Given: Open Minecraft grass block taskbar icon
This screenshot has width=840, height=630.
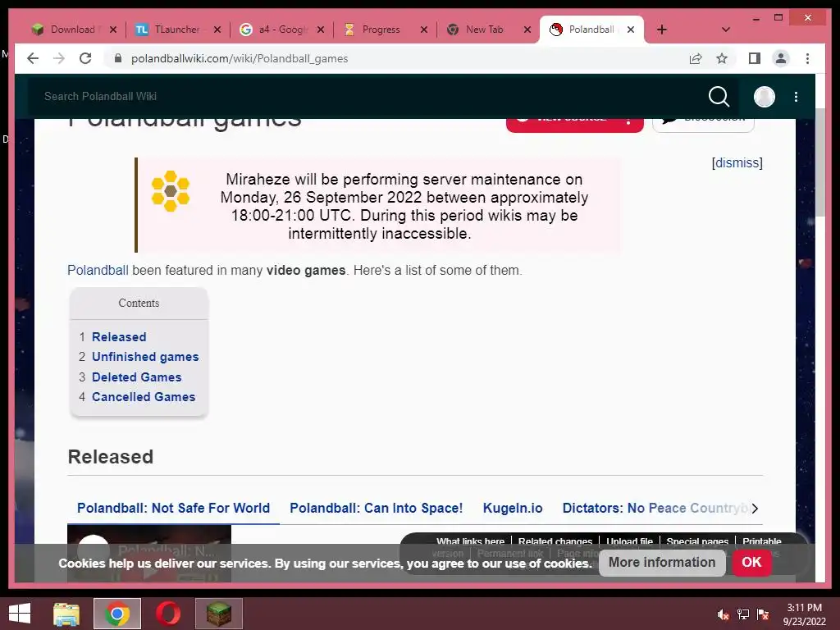Looking at the screenshot, I should pyautogui.click(x=218, y=614).
